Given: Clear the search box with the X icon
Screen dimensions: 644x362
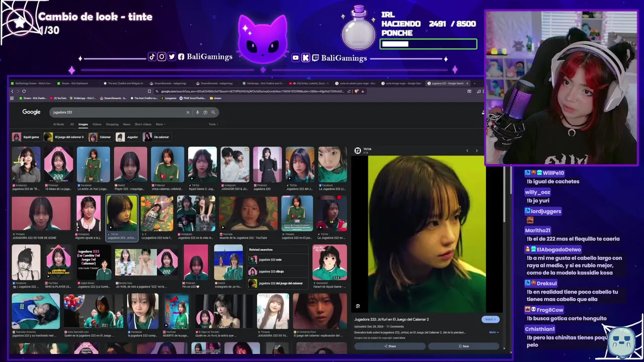Looking at the screenshot, I should [x=188, y=112].
